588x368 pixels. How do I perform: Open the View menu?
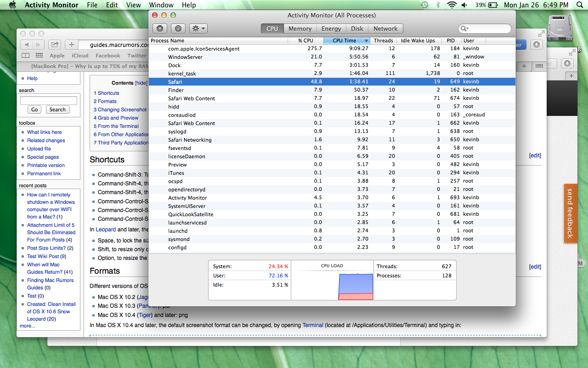134,5
